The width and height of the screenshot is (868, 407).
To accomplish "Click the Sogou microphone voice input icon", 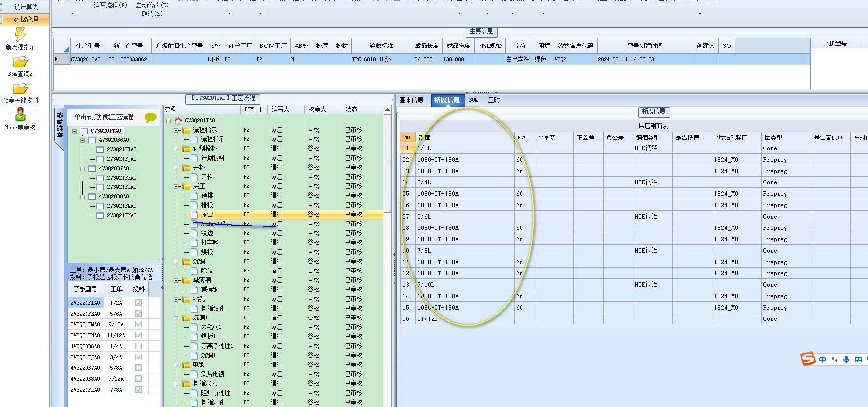I will 846,360.
